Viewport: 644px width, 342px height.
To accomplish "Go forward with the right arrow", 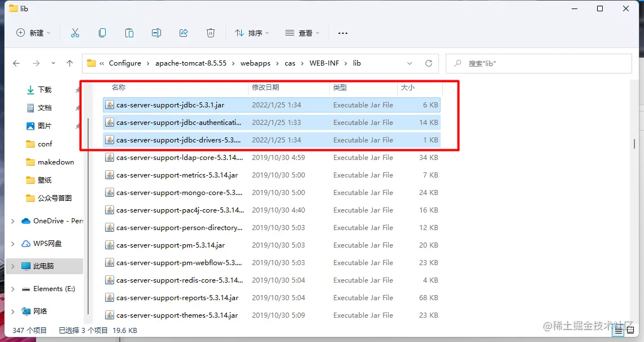I will point(36,63).
